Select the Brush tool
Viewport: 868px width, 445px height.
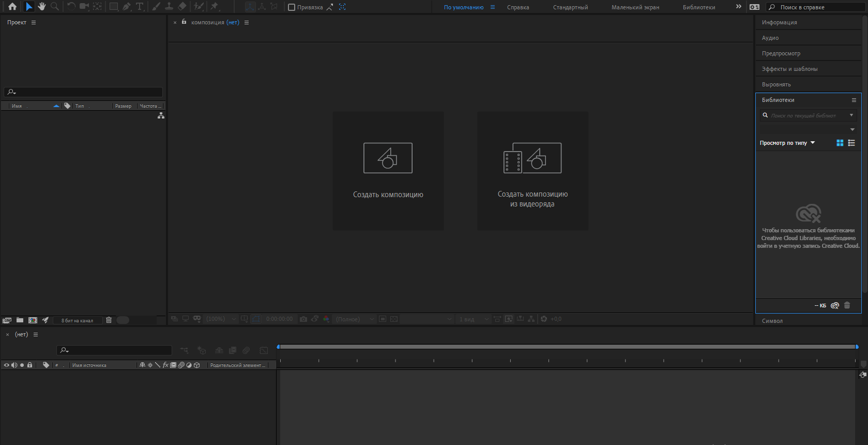click(x=156, y=7)
